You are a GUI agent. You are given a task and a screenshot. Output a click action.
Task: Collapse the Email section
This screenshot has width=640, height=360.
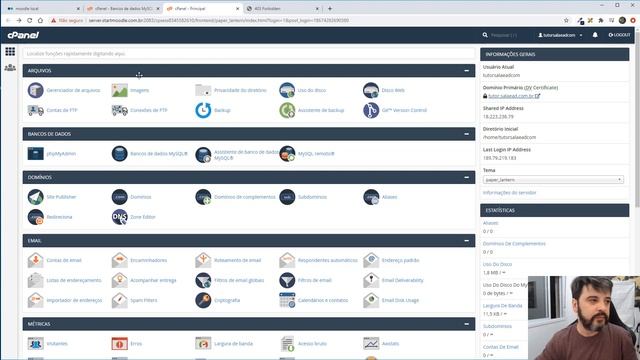(467, 240)
